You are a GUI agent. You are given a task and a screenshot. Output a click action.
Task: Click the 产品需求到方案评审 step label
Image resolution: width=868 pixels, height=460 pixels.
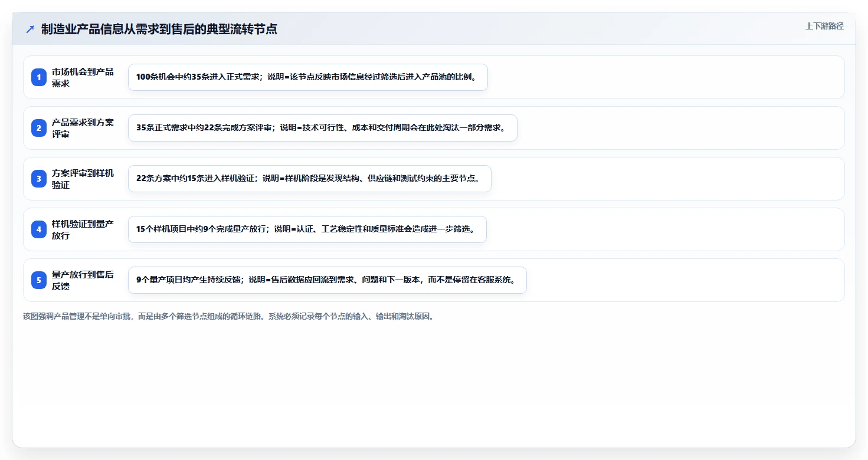pyautogui.click(x=83, y=128)
